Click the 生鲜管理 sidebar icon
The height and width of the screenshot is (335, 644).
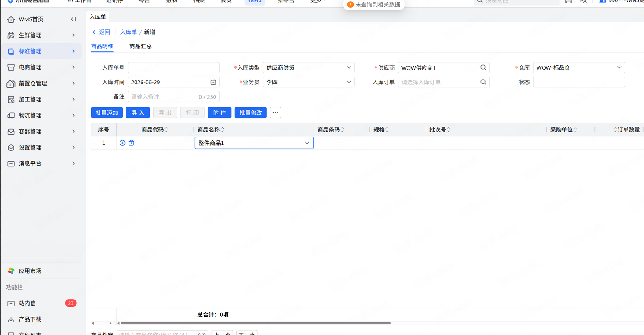click(x=11, y=35)
